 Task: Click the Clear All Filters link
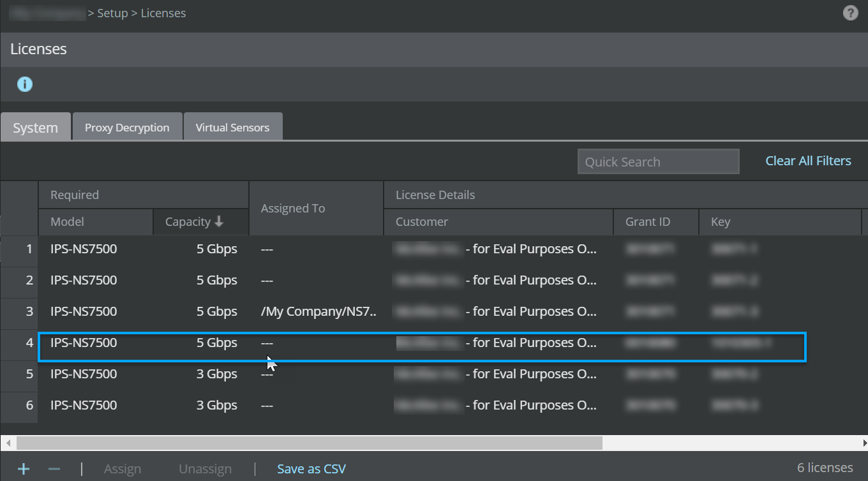coord(808,161)
